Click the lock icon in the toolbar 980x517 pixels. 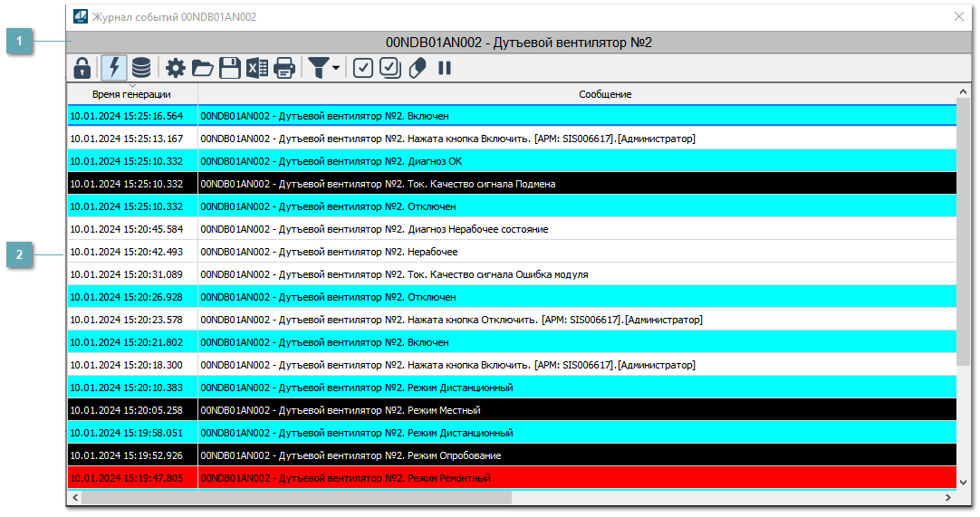82,68
